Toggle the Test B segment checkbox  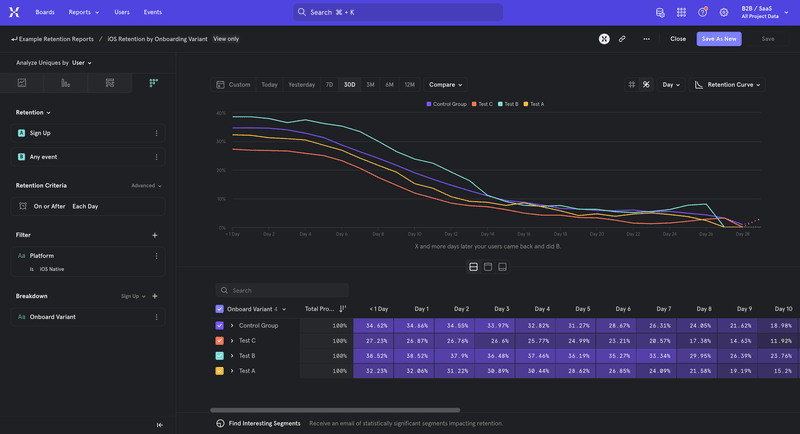[x=220, y=355]
